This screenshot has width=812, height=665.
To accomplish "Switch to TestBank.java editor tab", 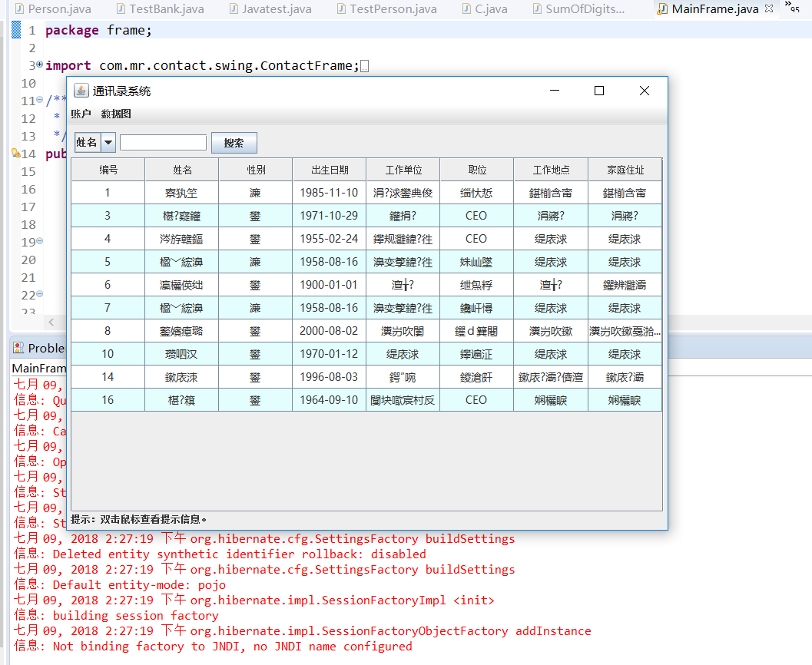I will [x=161, y=8].
